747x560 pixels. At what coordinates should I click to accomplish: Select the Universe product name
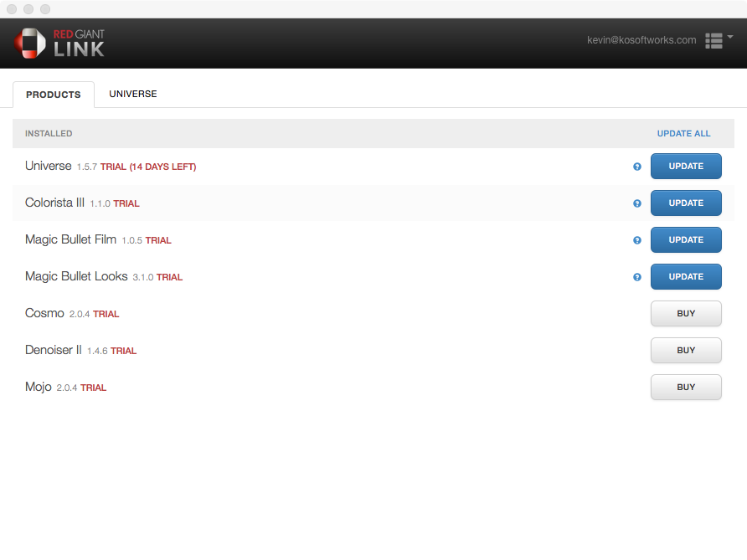point(48,166)
